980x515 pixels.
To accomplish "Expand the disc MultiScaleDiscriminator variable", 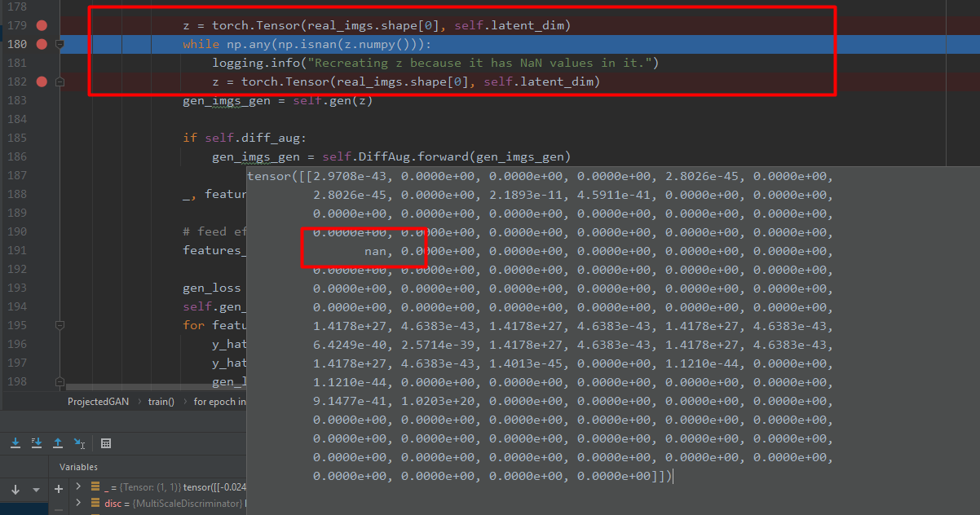I will tap(77, 504).
